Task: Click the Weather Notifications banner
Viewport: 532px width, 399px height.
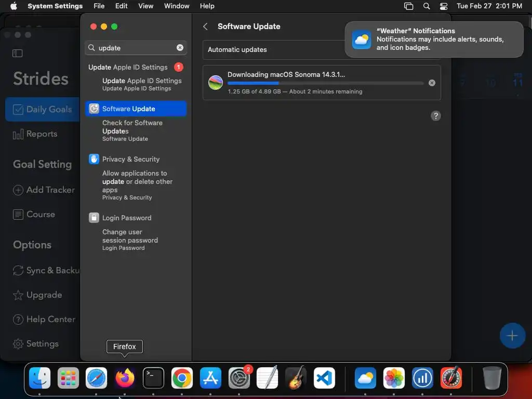Action: coord(434,39)
